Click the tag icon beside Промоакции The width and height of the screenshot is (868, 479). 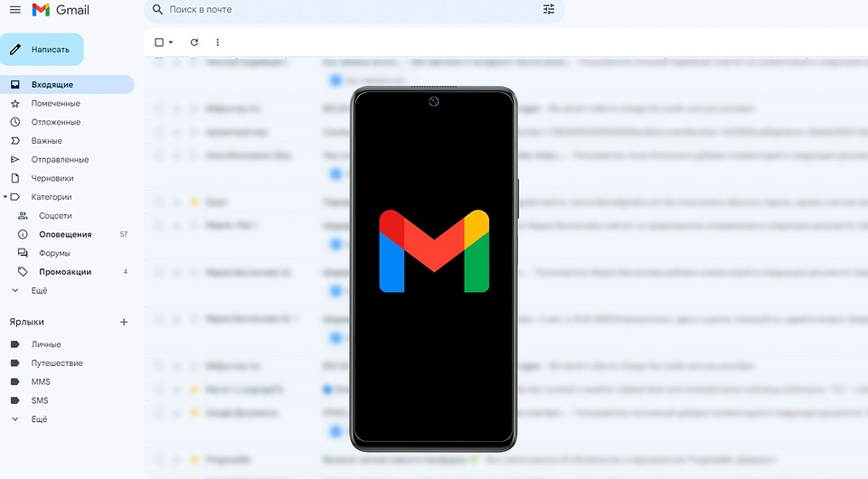point(23,272)
